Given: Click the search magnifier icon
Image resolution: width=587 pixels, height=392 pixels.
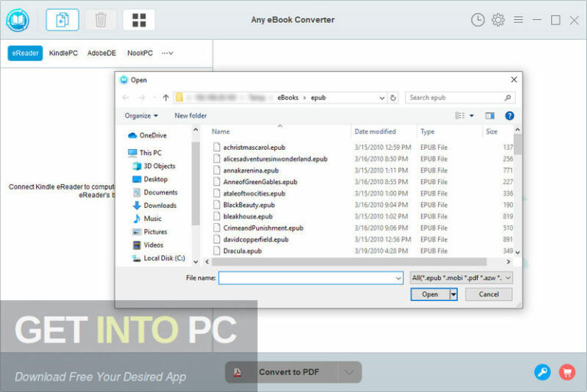Looking at the screenshot, I should 508,98.
